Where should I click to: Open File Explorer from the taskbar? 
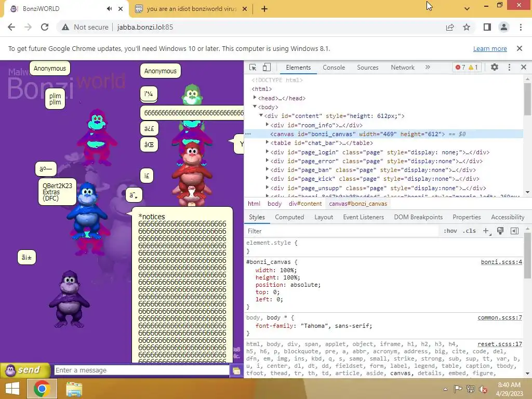point(74,389)
